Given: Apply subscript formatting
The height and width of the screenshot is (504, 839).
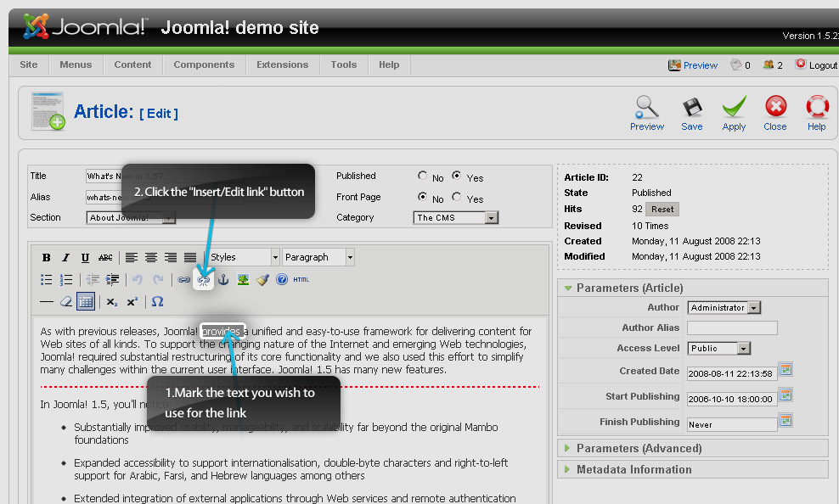Looking at the screenshot, I should pos(112,302).
